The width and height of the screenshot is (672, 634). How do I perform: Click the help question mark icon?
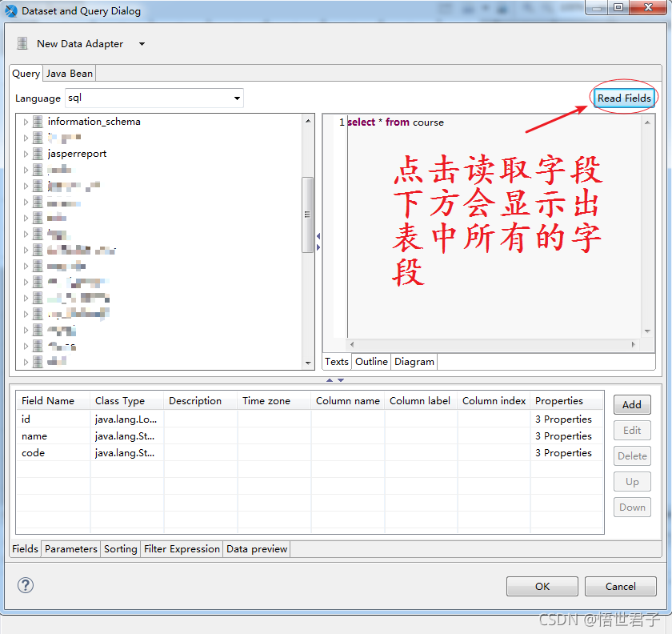tap(26, 585)
